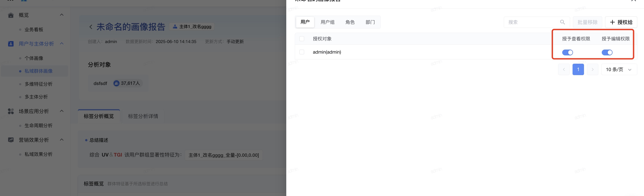
Task: Open the 标签分析详情 tab
Action: (143, 116)
